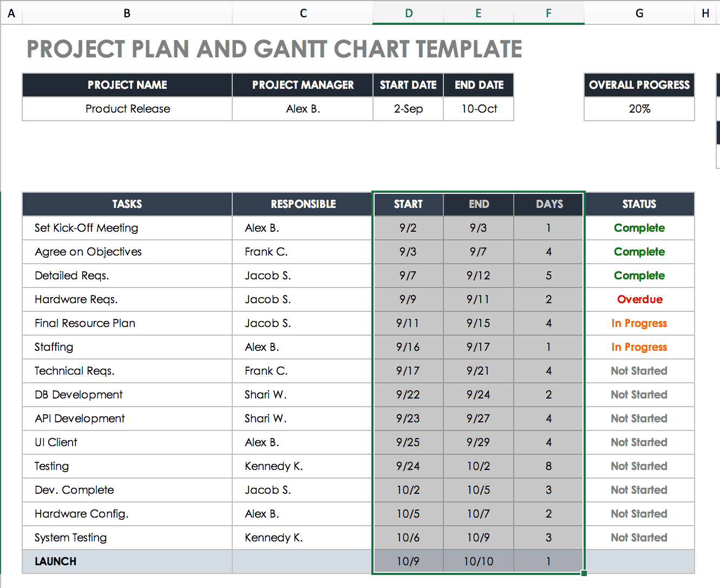The height and width of the screenshot is (588, 720).
Task: Select the 10-Oct end date cell
Action: click(479, 109)
